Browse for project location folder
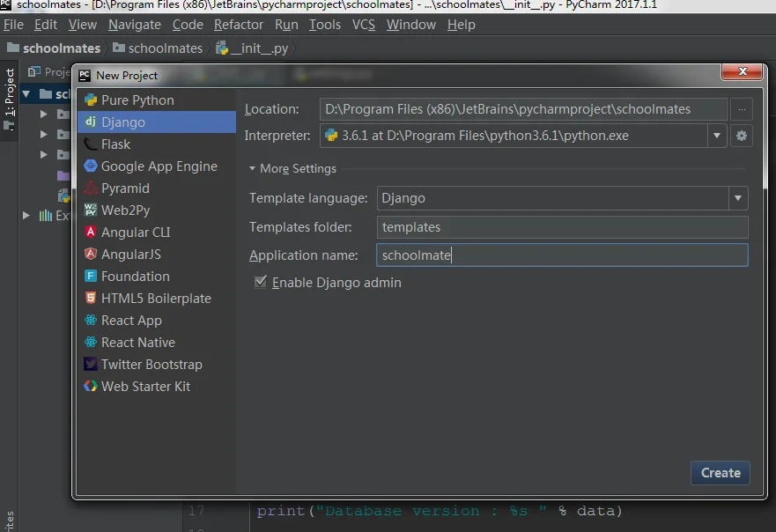 pyautogui.click(x=742, y=109)
